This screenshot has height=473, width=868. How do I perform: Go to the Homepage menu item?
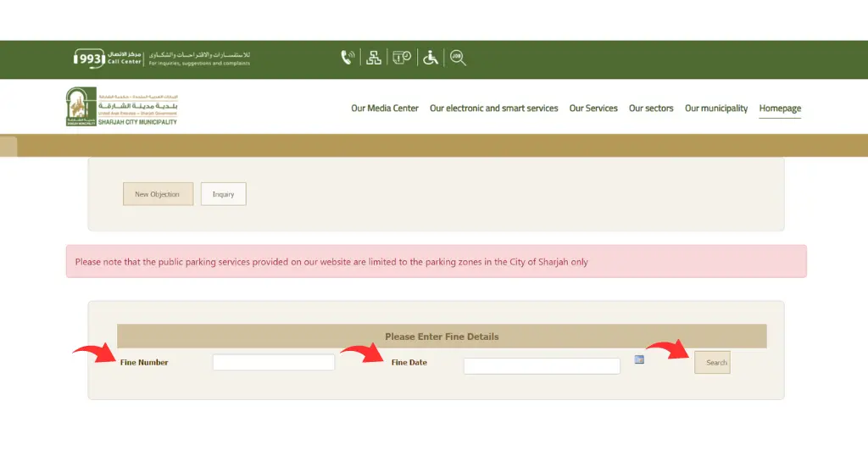click(x=780, y=108)
